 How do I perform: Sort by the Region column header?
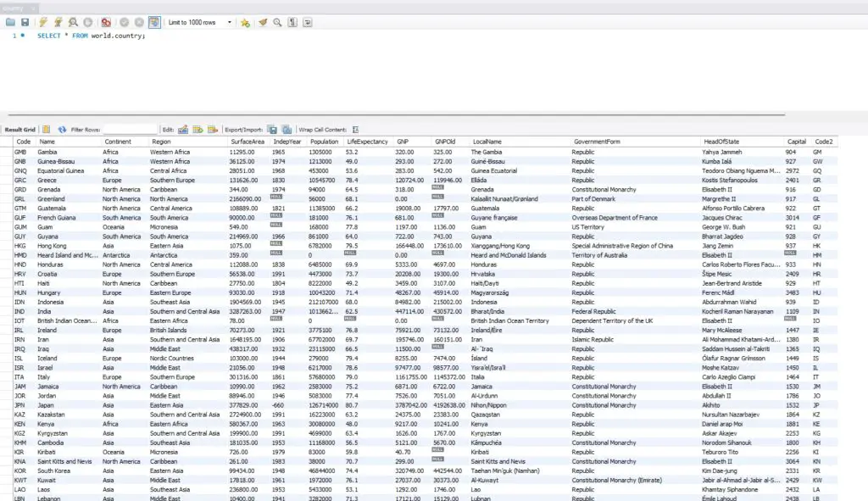[x=162, y=142]
